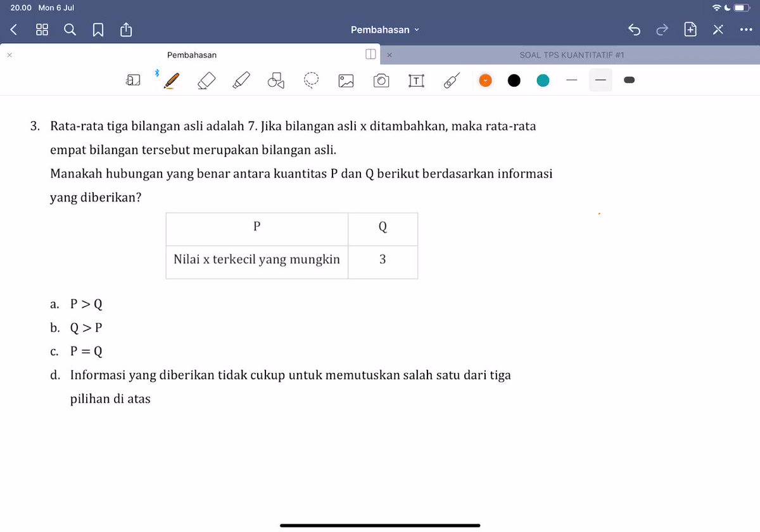Select the Pen tool

172,80
